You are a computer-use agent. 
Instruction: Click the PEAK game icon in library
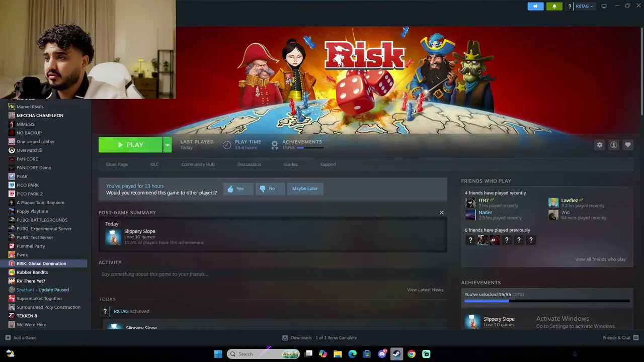(12, 176)
